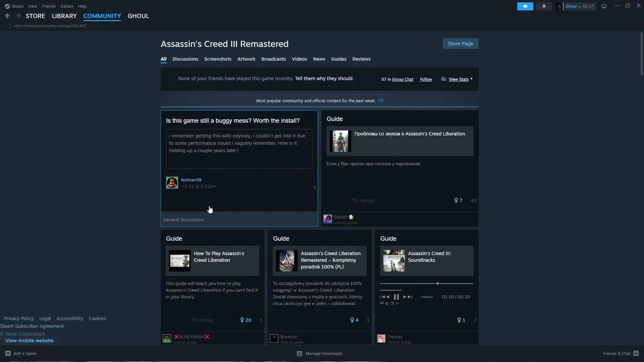This screenshot has width=644, height=362.
Task: Open the Privacy Policy link
Action: click(x=19, y=318)
